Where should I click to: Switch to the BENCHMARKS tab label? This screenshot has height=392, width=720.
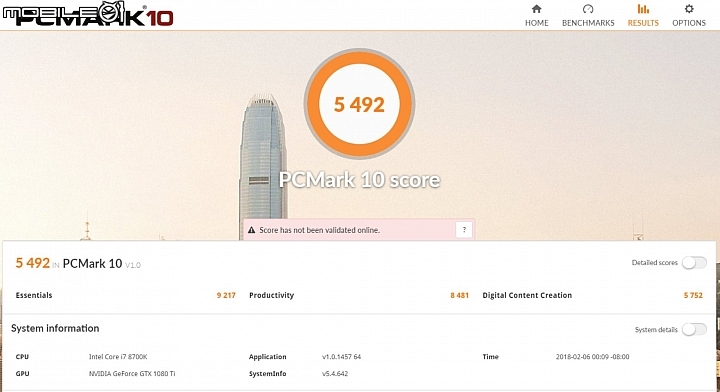[x=588, y=23]
